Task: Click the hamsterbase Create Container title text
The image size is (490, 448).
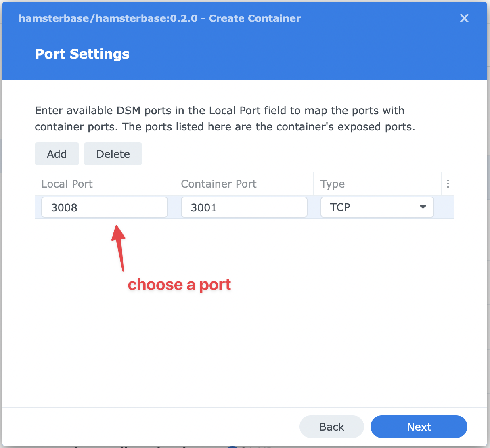Action: pyautogui.click(x=159, y=19)
